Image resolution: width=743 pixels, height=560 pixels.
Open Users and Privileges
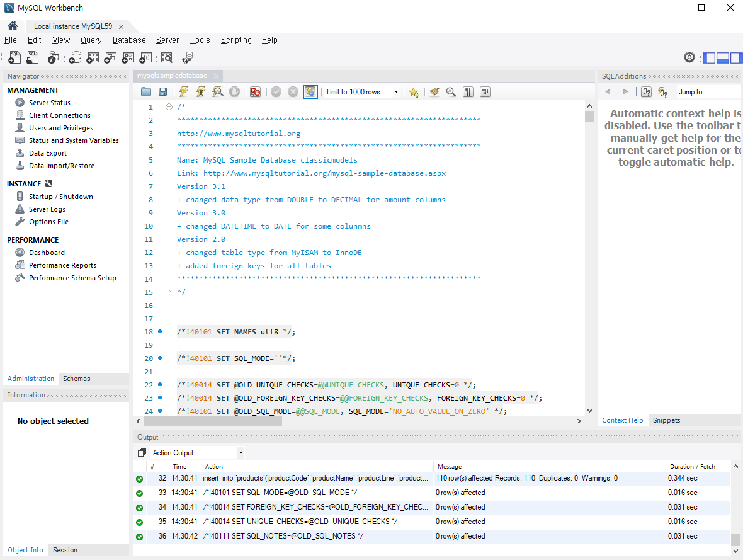click(60, 128)
